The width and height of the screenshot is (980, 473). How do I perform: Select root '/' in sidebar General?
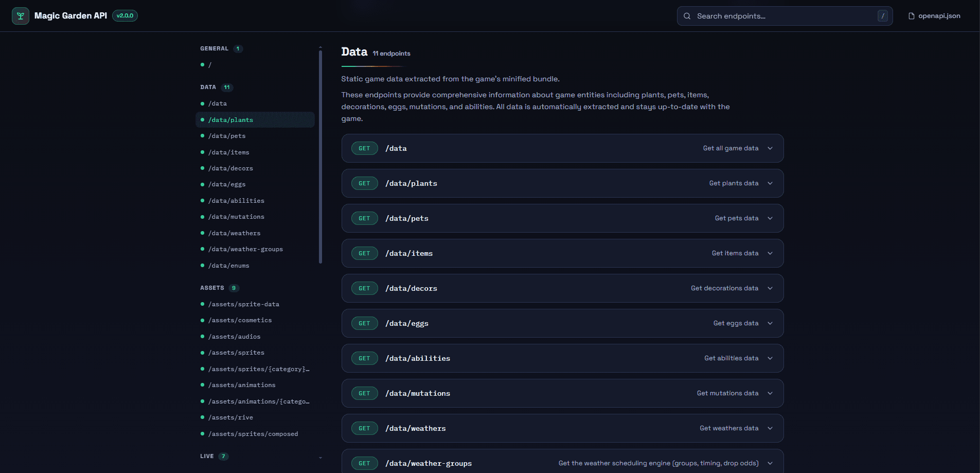tap(255, 65)
